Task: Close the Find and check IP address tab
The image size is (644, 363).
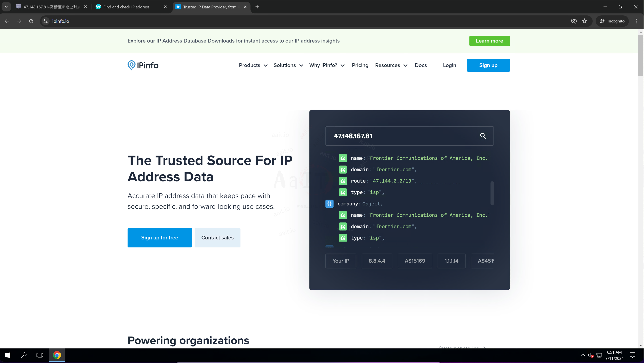Action: click(165, 7)
